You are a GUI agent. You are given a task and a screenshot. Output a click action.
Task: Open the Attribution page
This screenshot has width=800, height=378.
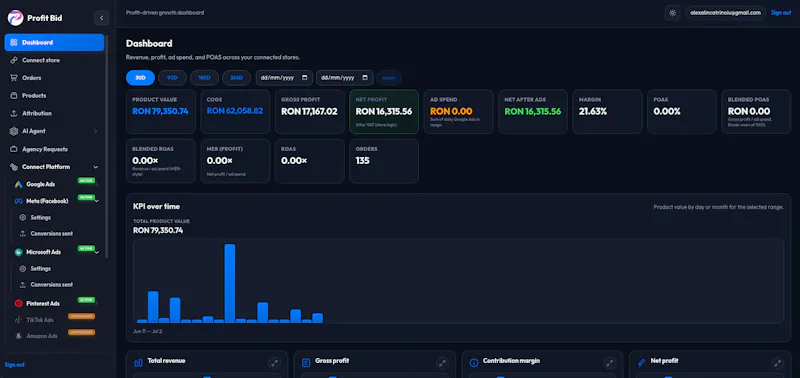pyautogui.click(x=54, y=113)
